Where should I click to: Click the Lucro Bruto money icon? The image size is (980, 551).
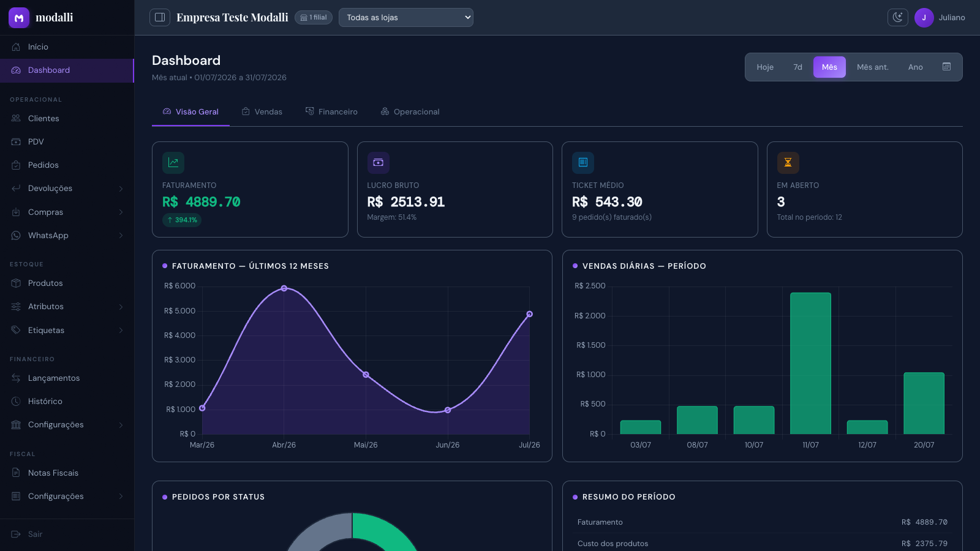[378, 162]
